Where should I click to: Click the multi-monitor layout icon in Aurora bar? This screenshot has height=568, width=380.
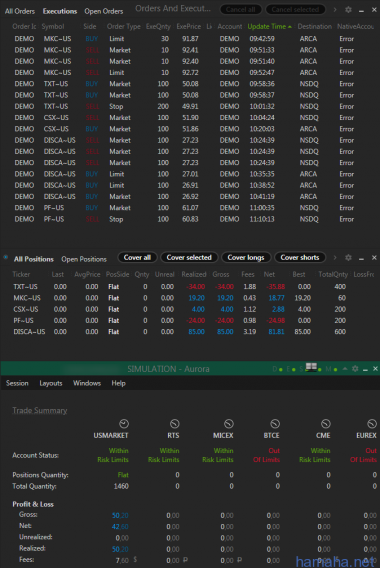click(311, 367)
